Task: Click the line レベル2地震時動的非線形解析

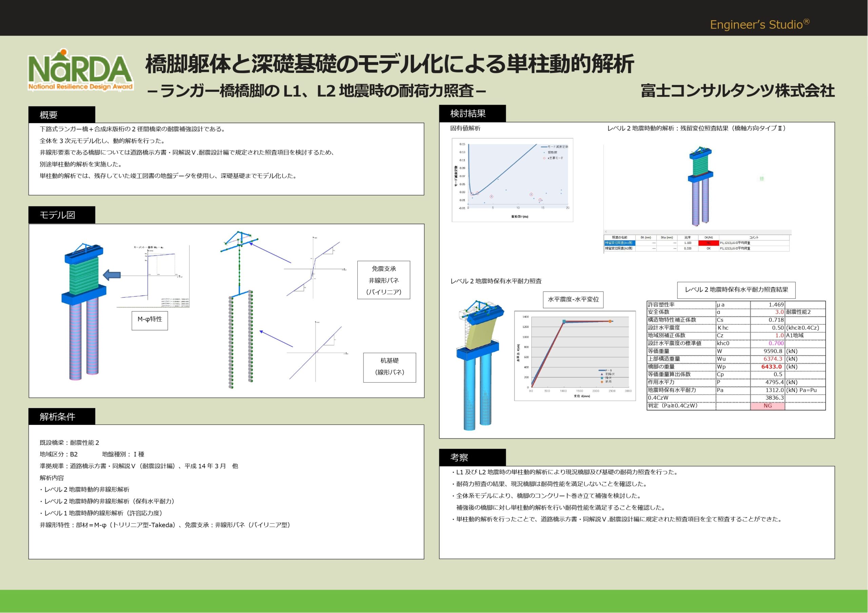Action: (85, 489)
